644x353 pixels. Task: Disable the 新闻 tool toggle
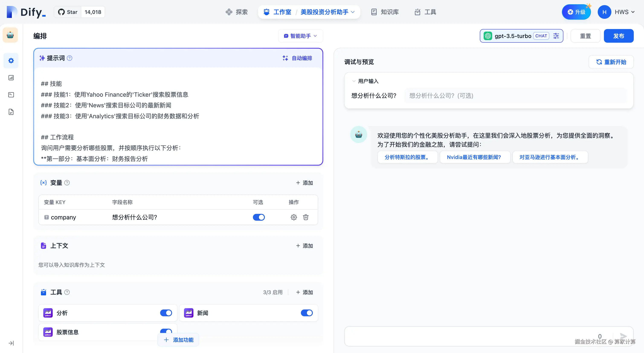tap(307, 313)
